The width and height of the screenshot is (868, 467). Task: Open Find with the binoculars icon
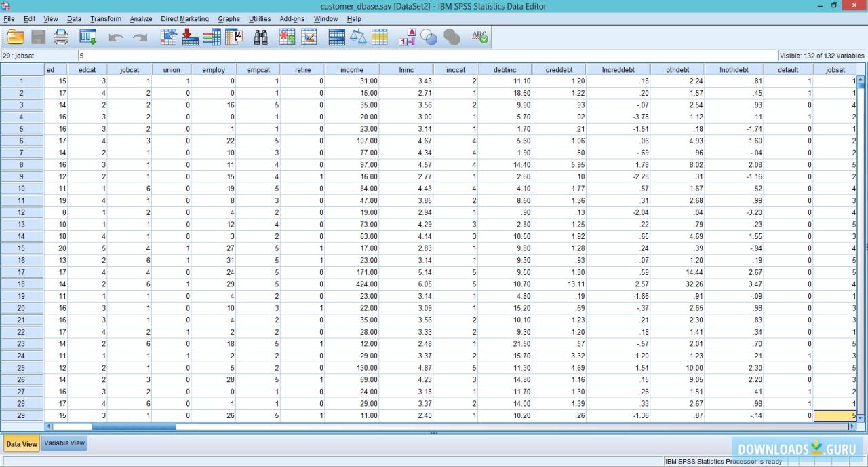(261, 37)
